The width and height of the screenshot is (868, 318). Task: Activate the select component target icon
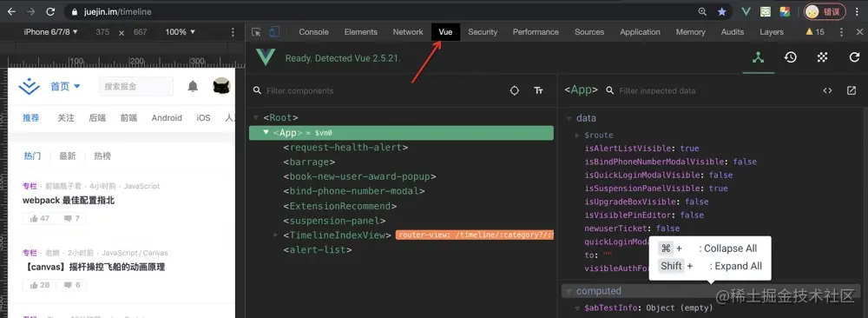(x=514, y=90)
